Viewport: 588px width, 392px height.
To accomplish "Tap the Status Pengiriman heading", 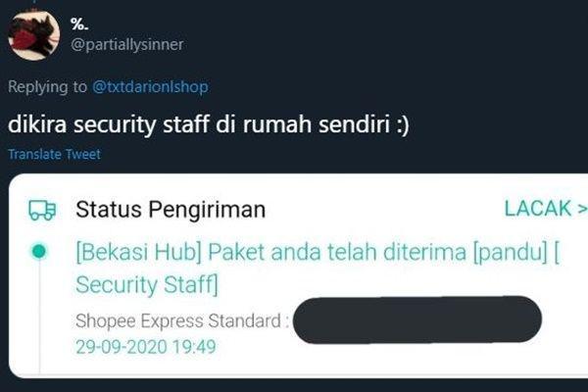I will coord(171,210).
